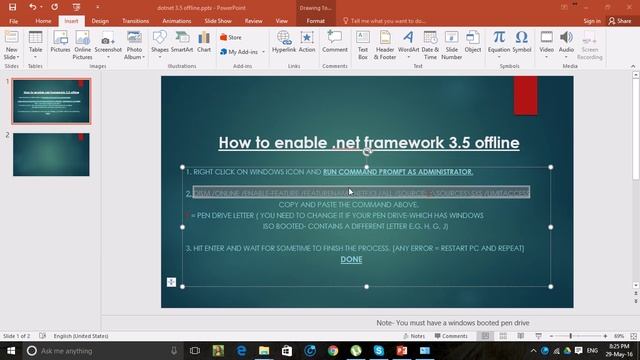Open the Shapes gallery
The image size is (640, 360).
(160, 43)
